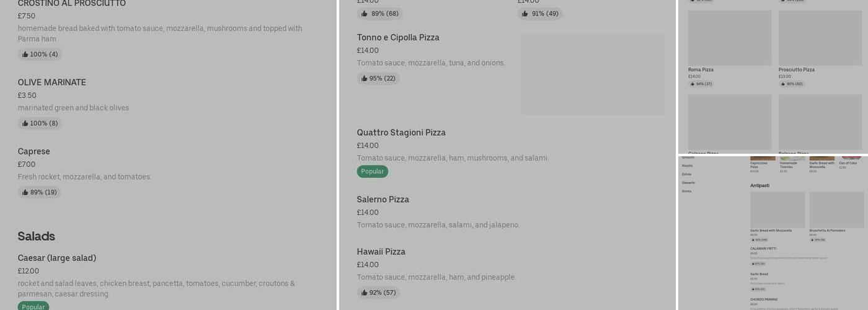Open Quattro Stagioni Pizza item
Image resolution: width=868 pixels, height=310 pixels.
pos(401,133)
